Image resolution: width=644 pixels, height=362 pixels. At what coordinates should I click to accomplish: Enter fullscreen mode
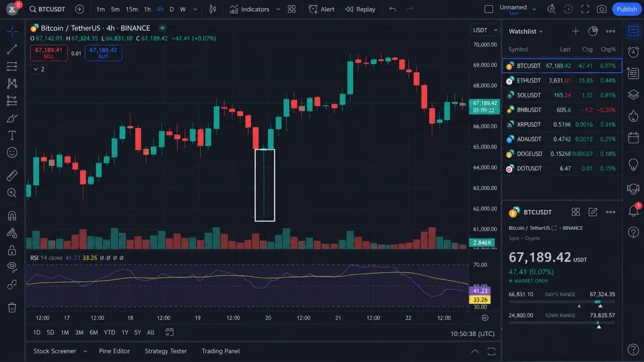[585, 9]
